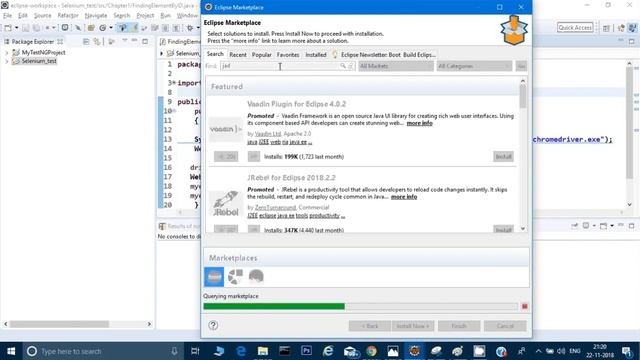Click the Cortana microphone icon
Viewport: 640px width, 360px height.
(174, 351)
